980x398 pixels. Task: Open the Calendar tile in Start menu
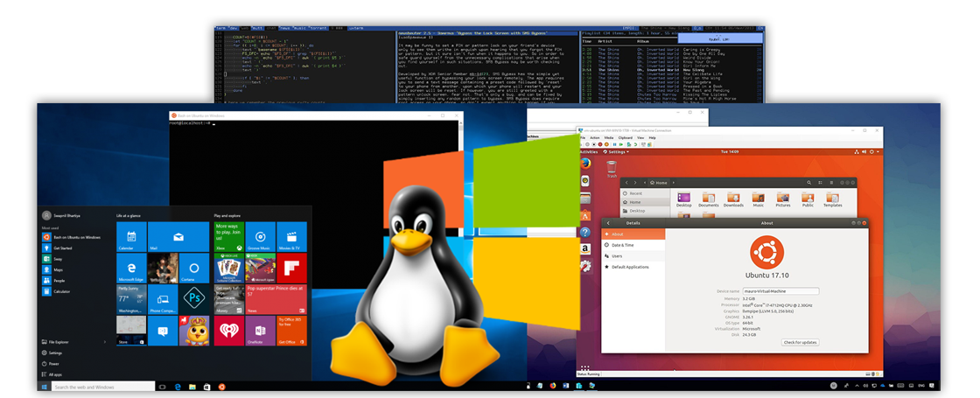pos(131,237)
